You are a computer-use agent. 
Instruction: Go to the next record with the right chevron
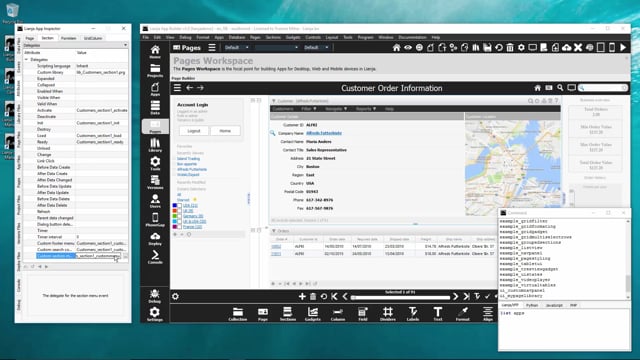[456, 297]
